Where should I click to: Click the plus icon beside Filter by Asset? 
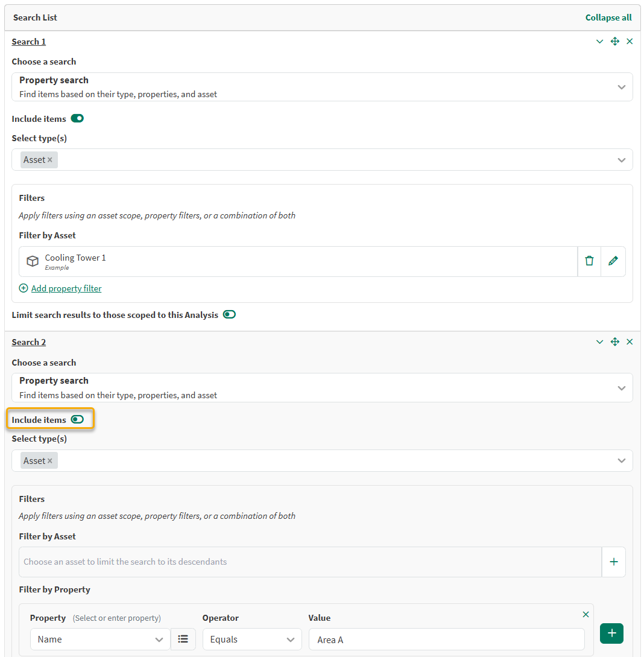click(x=613, y=562)
